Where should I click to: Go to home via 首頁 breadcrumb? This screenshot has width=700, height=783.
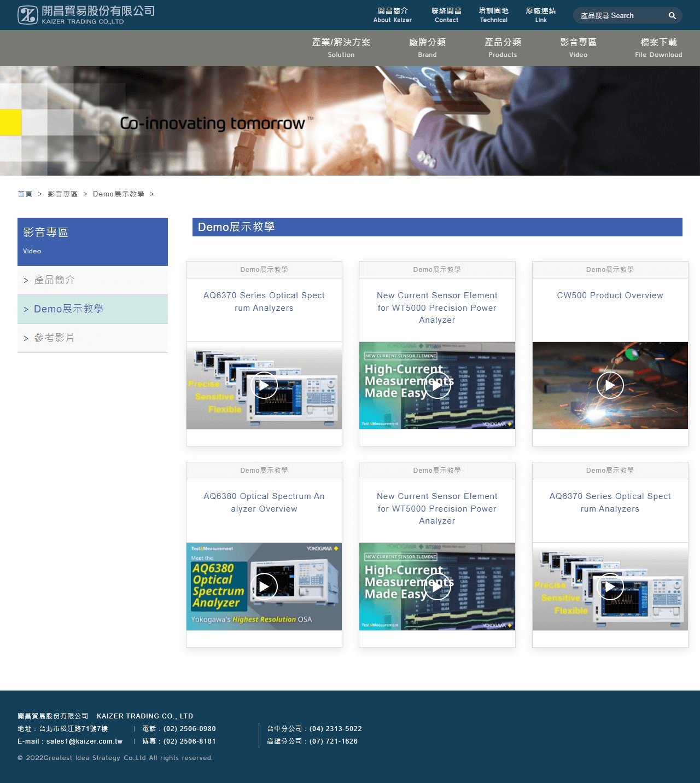click(25, 194)
